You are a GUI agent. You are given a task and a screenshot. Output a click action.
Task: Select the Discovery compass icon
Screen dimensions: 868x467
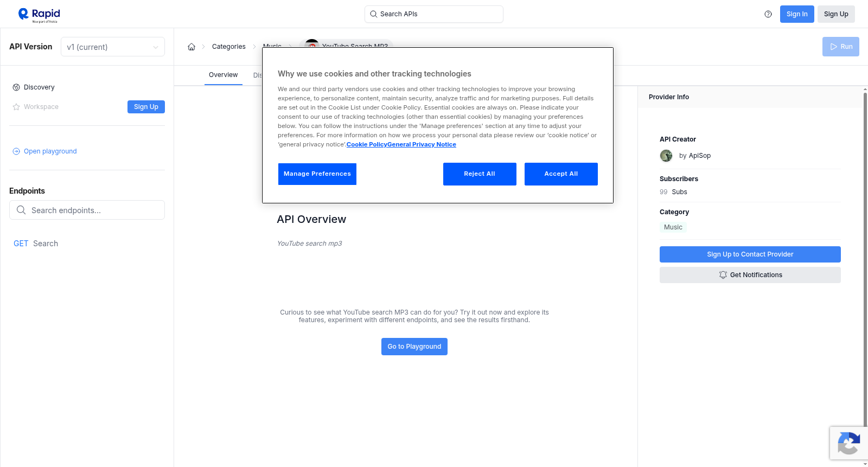click(x=16, y=87)
